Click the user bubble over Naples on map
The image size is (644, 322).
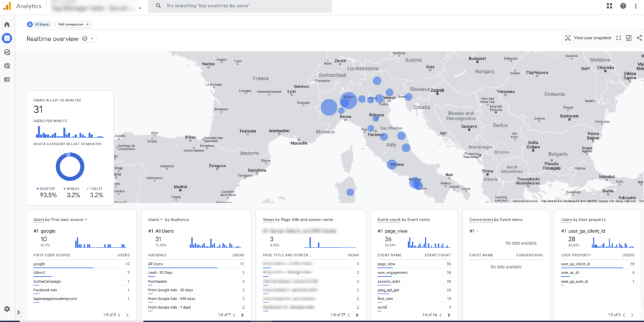point(415,182)
